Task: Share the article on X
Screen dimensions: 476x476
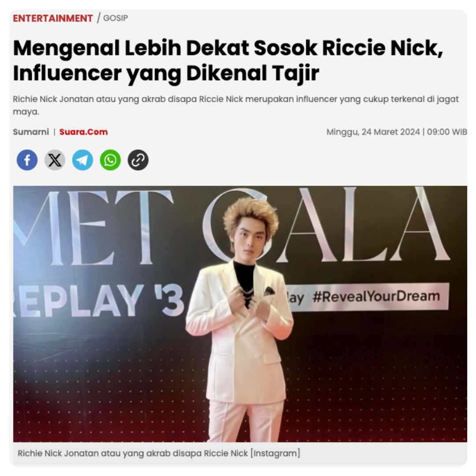Action: 55,160
